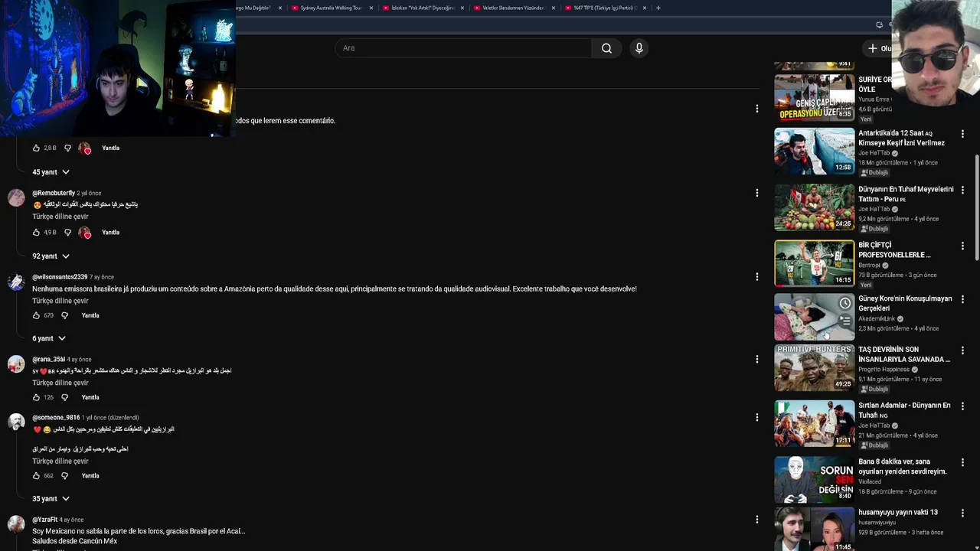Click the magnifier search button
The image size is (980, 551).
coord(606,48)
